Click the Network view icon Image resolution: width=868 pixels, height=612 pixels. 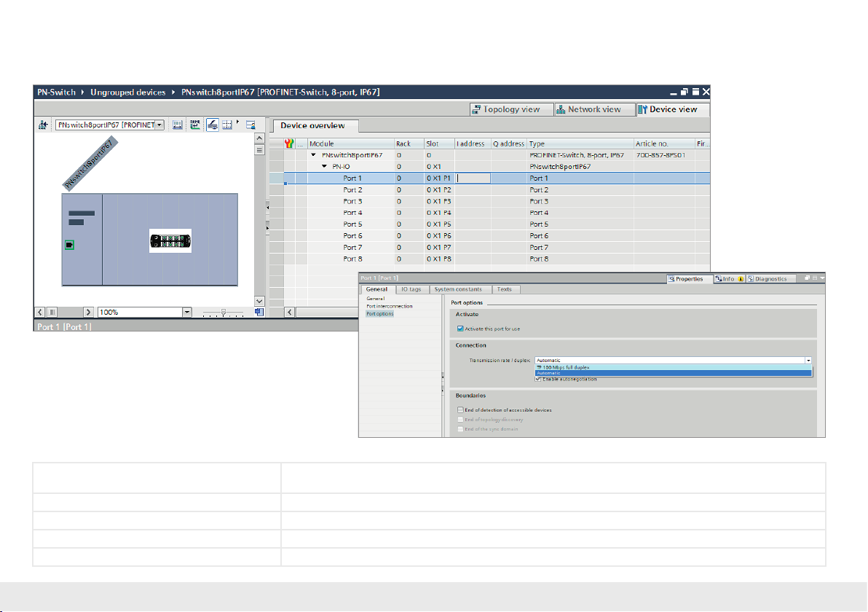(x=561, y=110)
